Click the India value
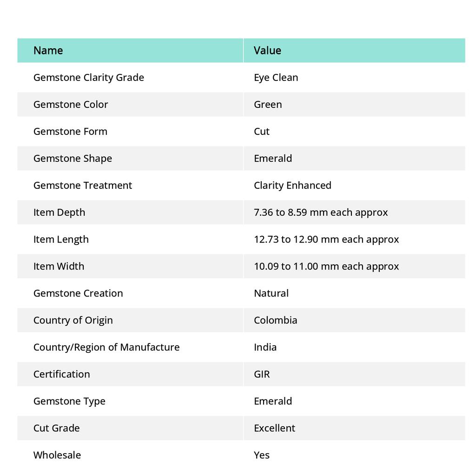The height and width of the screenshot is (476, 476). [265, 347]
